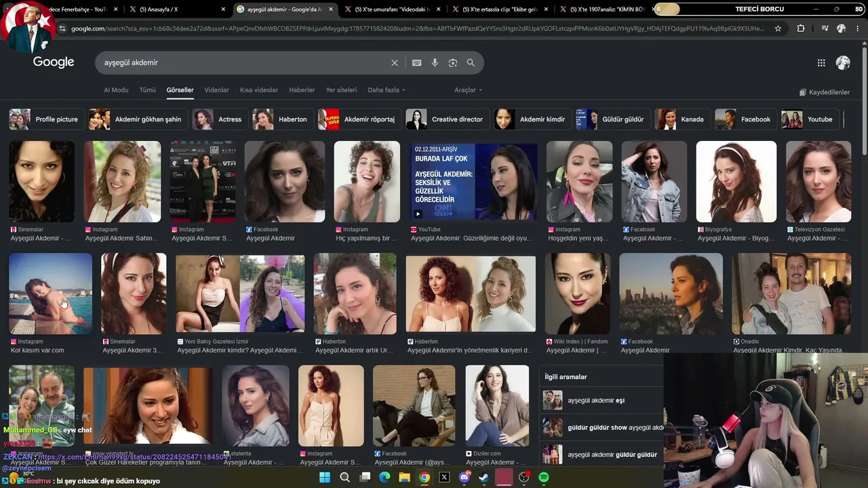Open Spotify from the taskbar

tap(544, 477)
